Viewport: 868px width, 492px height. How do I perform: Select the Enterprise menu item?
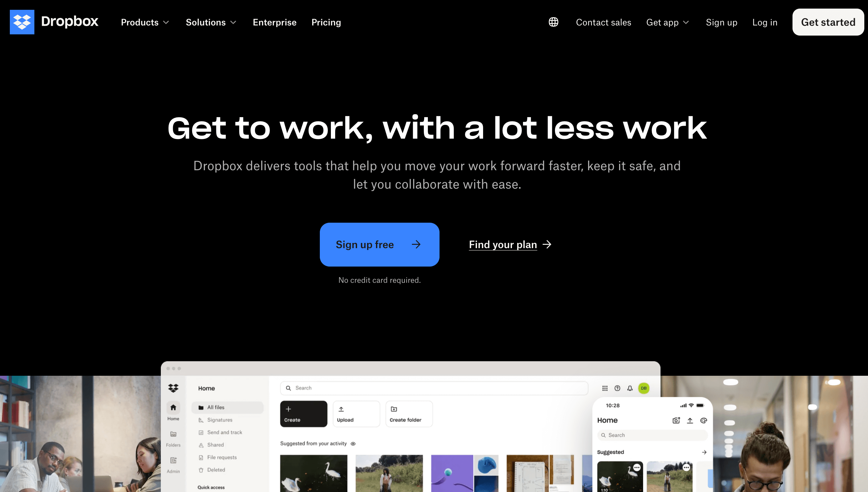[274, 22]
